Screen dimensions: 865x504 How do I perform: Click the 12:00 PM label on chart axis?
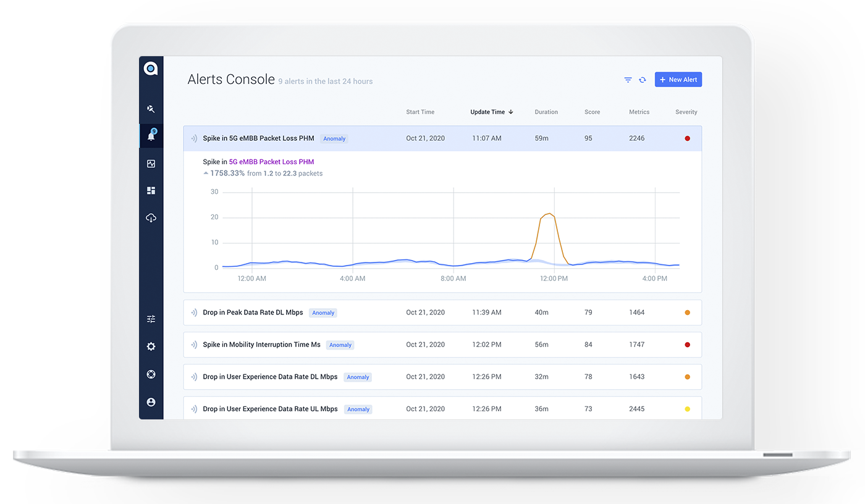pyautogui.click(x=554, y=279)
